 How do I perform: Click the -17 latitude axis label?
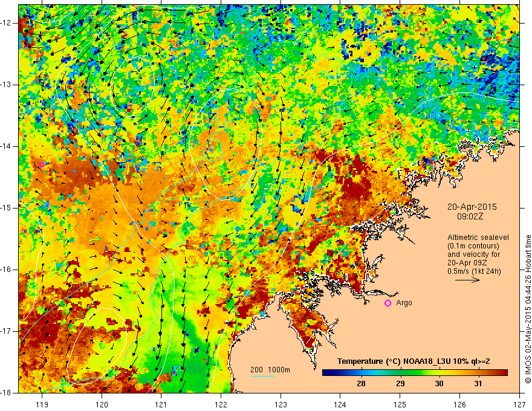(x=7, y=331)
